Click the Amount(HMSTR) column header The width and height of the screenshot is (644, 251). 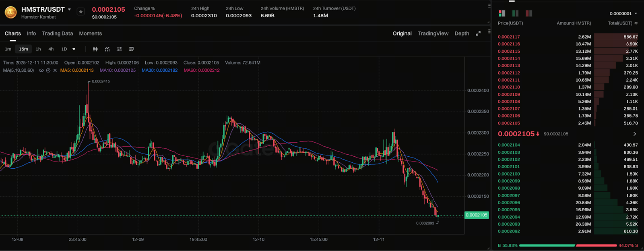point(574,23)
